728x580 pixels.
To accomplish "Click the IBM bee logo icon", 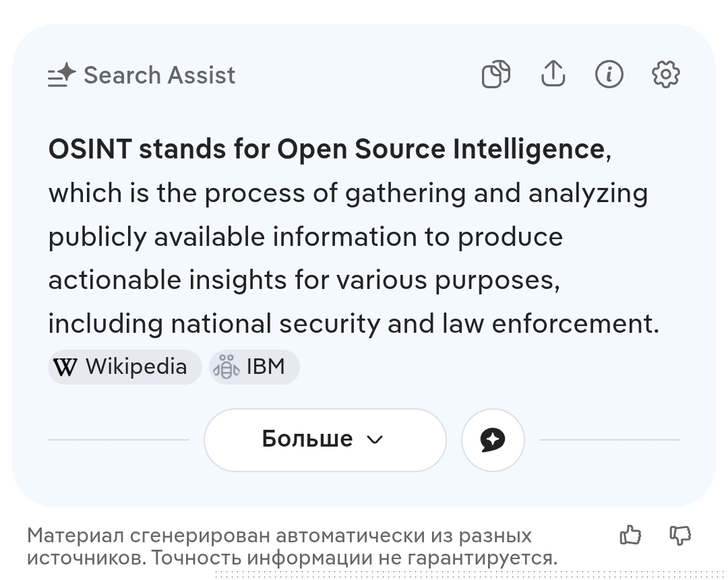I will (x=226, y=367).
